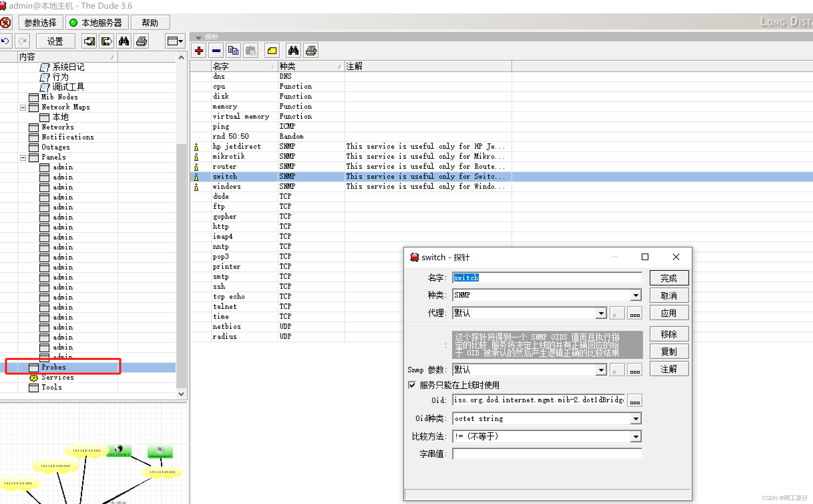The width and height of the screenshot is (813, 504).
Task: Click the binoculars find icon in probes toolbar
Action: coord(293,51)
